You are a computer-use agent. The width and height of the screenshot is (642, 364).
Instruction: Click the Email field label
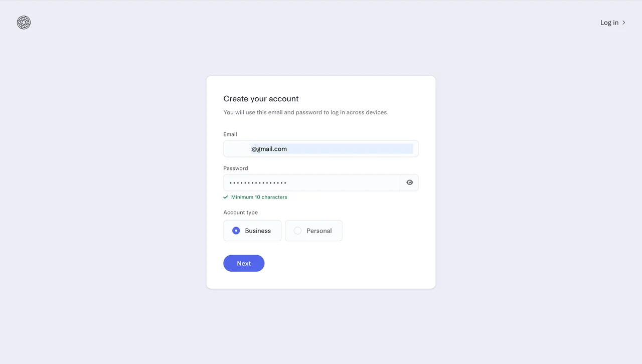point(230,134)
